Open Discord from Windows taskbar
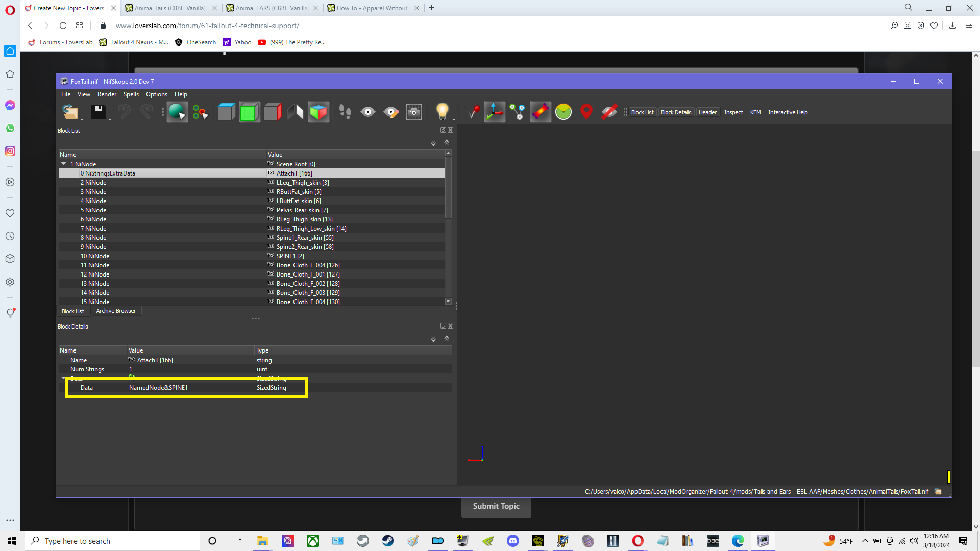 click(x=513, y=541)
